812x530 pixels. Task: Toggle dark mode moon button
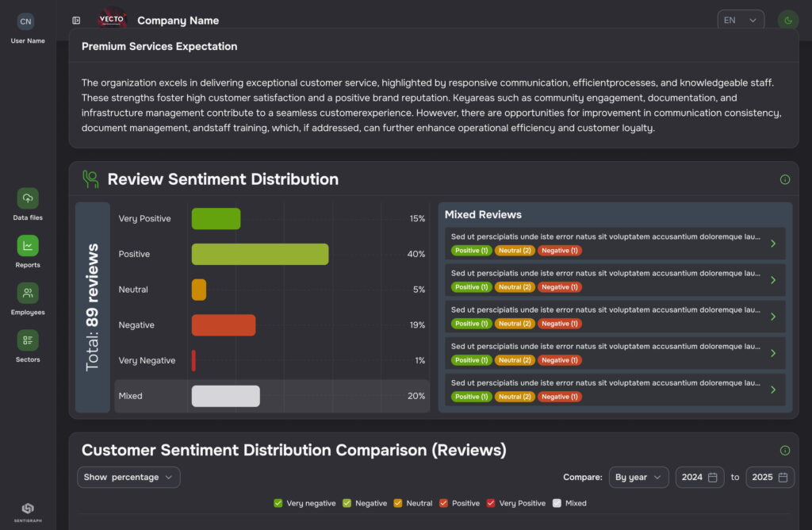(787, 21)
